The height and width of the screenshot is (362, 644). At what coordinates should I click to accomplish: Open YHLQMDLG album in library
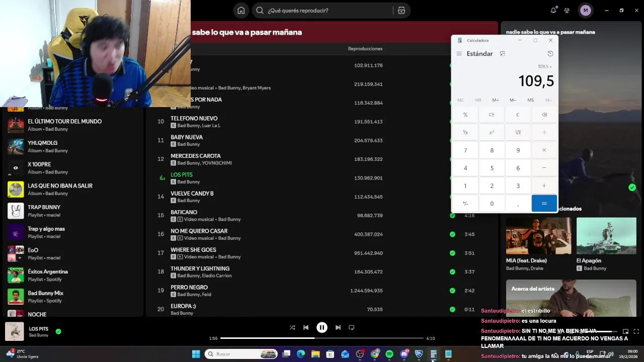coord(73,146)
